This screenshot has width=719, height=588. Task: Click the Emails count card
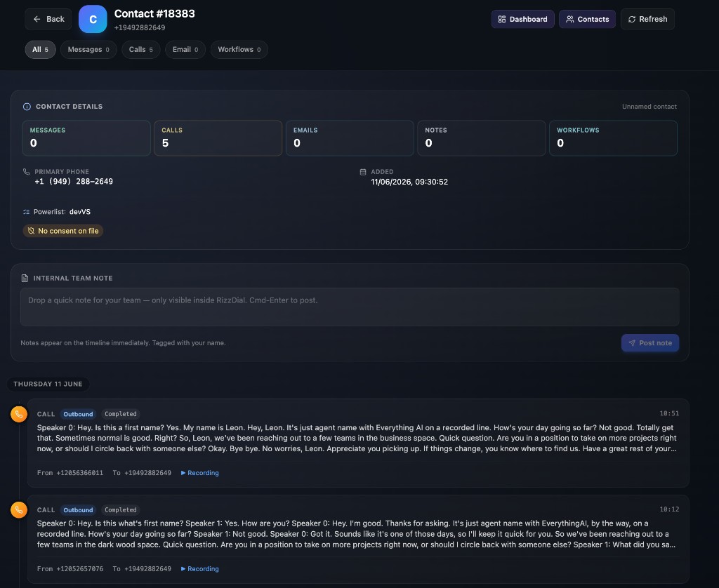(350, 138)
